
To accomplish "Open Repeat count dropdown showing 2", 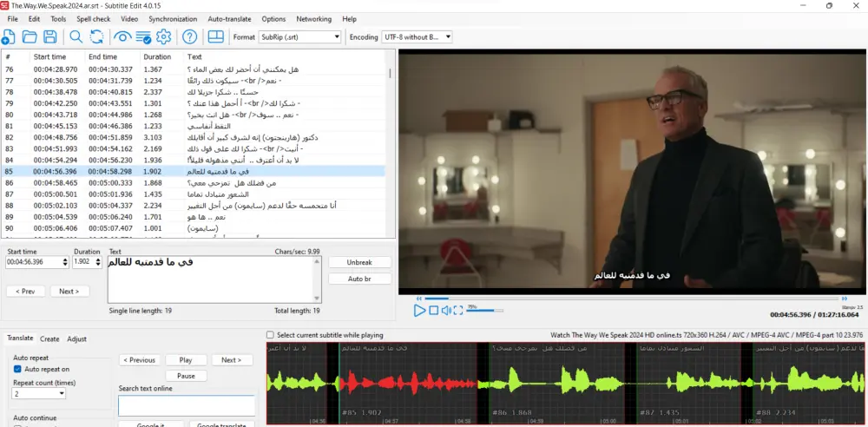I will tap(39, 393).
